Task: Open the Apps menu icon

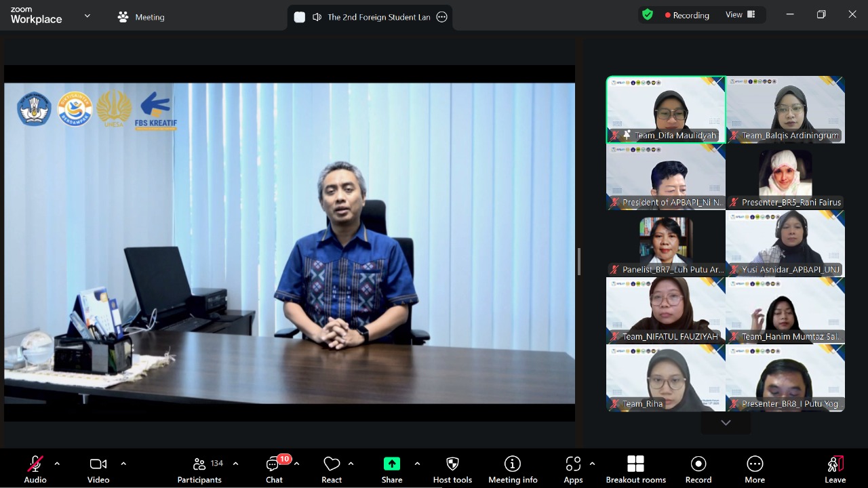Action: coord(573,469)
